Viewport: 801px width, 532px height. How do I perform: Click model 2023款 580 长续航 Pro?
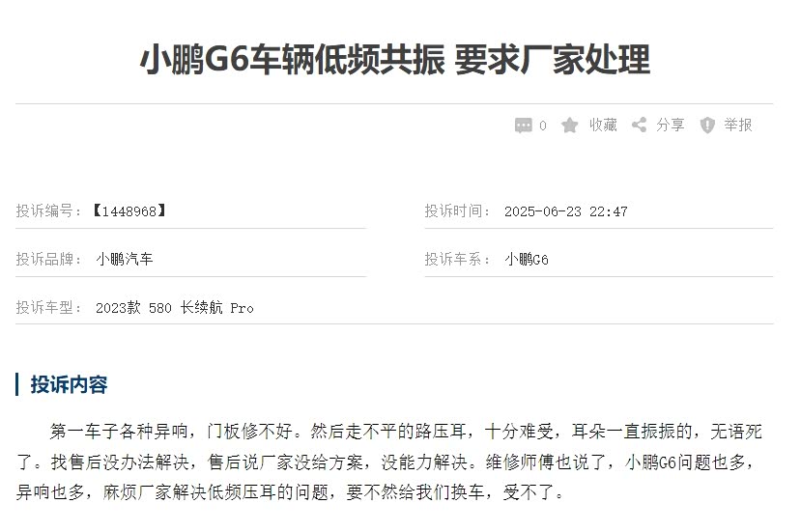(175, 308)
